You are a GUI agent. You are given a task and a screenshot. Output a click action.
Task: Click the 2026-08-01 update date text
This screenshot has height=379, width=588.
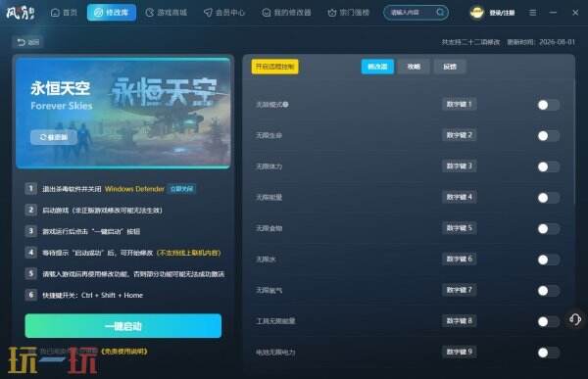(x=557, y=42)
